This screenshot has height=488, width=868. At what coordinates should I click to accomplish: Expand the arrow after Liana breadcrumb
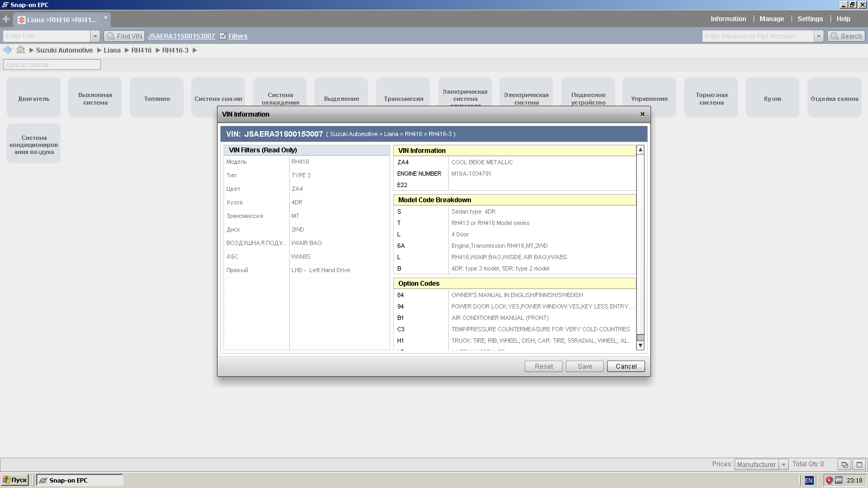[126, 50]
